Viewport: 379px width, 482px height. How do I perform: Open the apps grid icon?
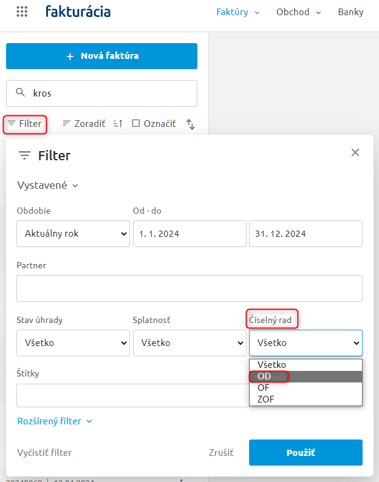[x=22, y=12]
